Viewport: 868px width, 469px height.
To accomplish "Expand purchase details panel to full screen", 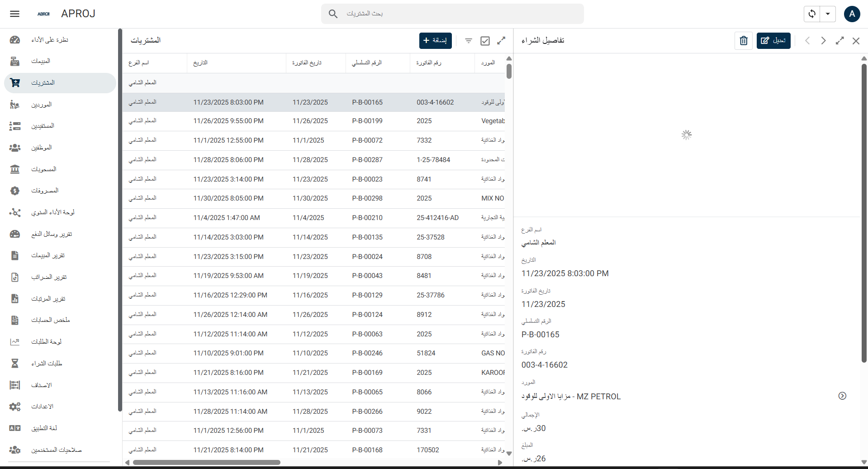I will (840, 41).
